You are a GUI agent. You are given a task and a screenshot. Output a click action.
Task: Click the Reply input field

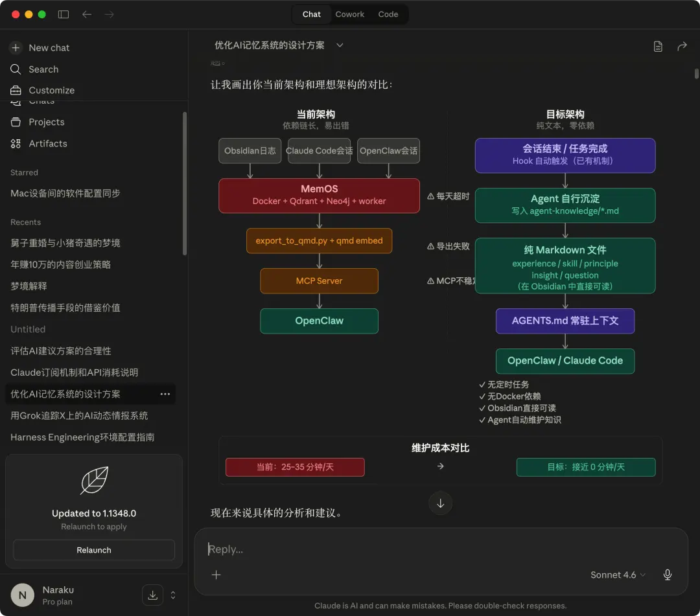pyautogui.click(x=440, y=549)
